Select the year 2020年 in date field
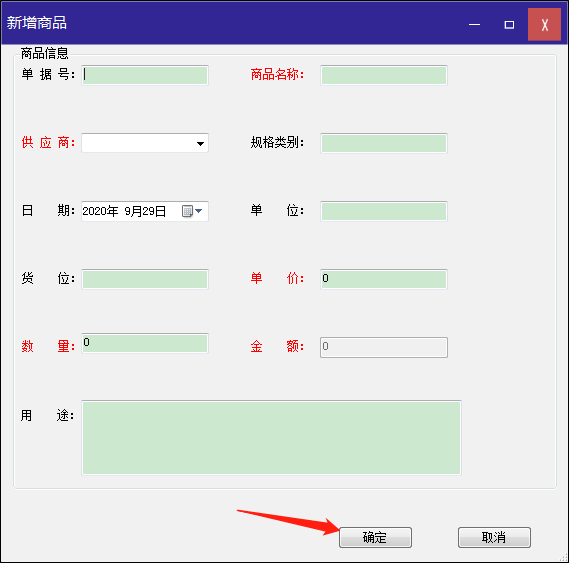The image size is (569, 563). (x=100, y=211)
